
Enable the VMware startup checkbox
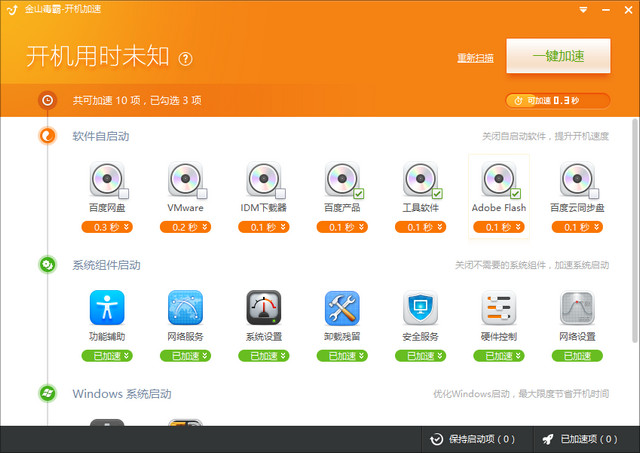pyautogui.click(x=202, y=193)
